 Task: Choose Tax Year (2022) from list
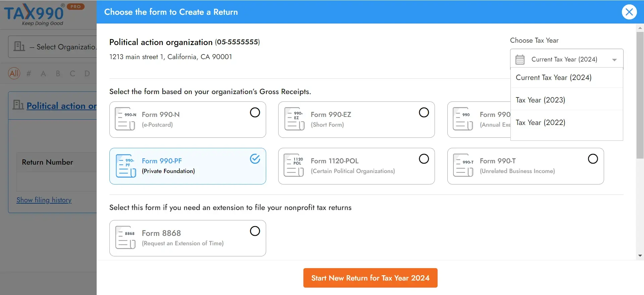click(x=566, y=123)
